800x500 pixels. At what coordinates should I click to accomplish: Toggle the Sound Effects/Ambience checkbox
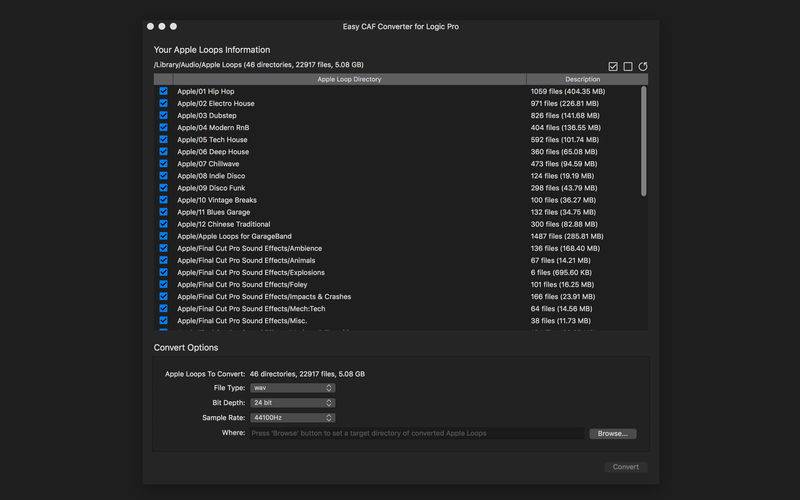point(163,248)
